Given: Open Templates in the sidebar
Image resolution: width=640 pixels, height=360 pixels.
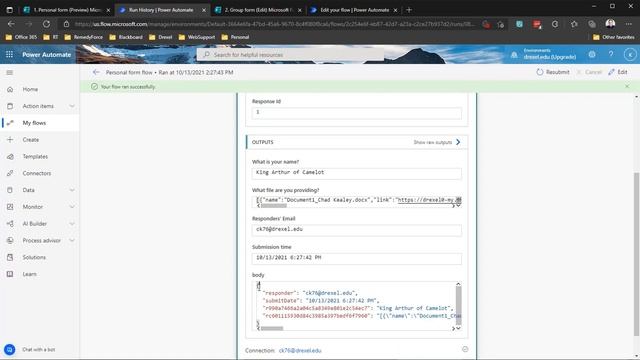Looking at the screenshot, I should tap(35, 156).
